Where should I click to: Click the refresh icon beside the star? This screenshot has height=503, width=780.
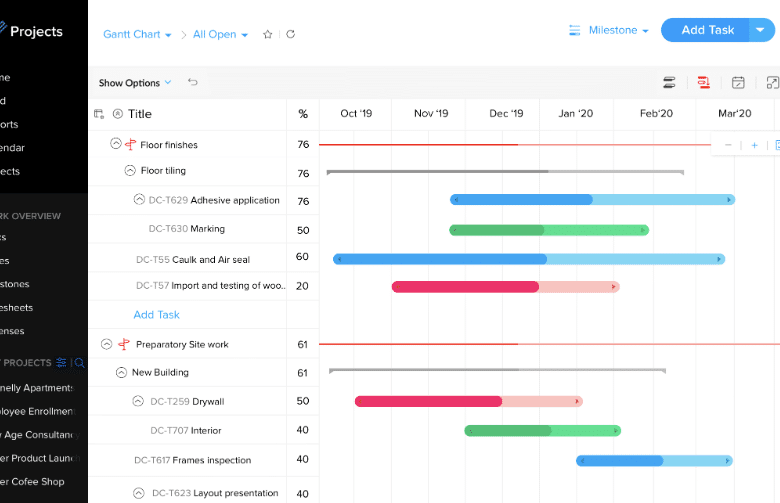click(291, 34)
